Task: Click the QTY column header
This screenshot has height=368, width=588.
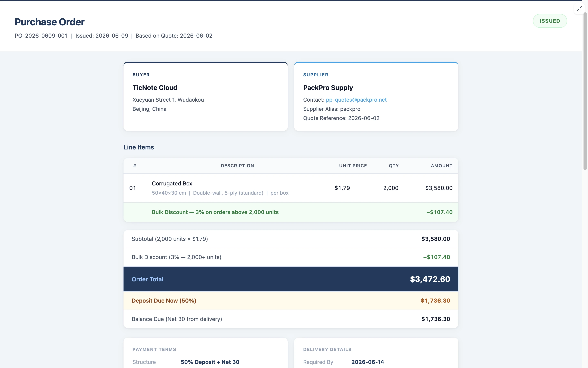Action: (x=394, y=166)
